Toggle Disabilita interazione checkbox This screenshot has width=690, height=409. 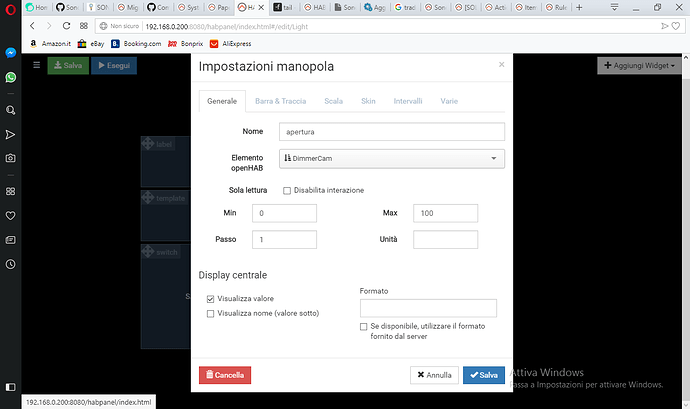[287, 191]
